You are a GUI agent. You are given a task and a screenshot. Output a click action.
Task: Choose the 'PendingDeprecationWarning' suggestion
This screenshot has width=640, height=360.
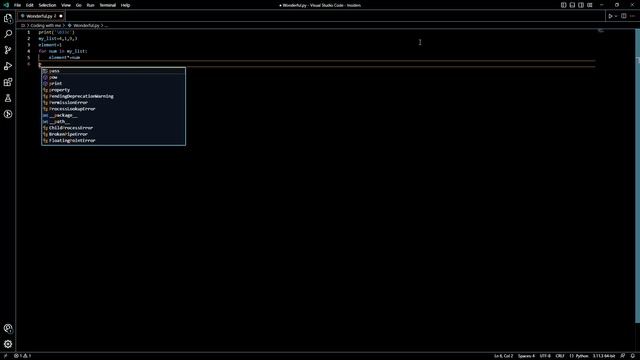pos(113,96)
